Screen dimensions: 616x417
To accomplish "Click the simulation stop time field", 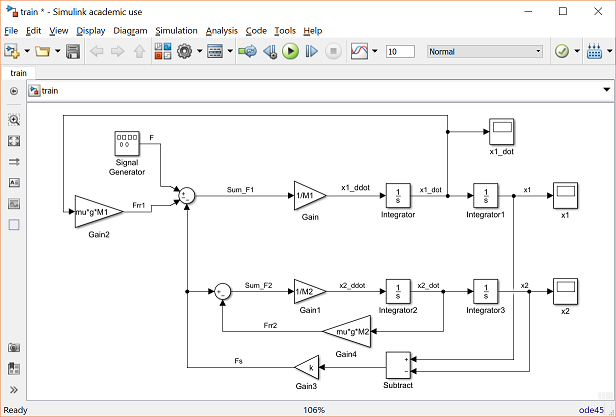I will (x=400, y=51).
